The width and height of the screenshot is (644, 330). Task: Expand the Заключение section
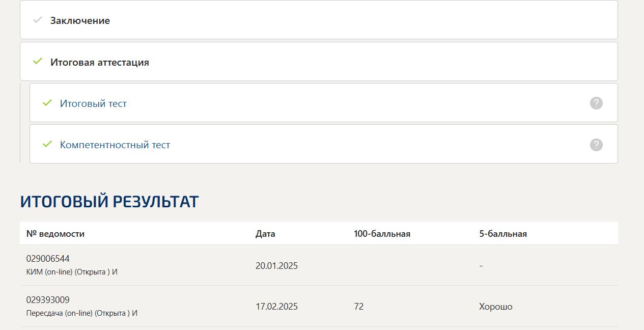point(319,20)
